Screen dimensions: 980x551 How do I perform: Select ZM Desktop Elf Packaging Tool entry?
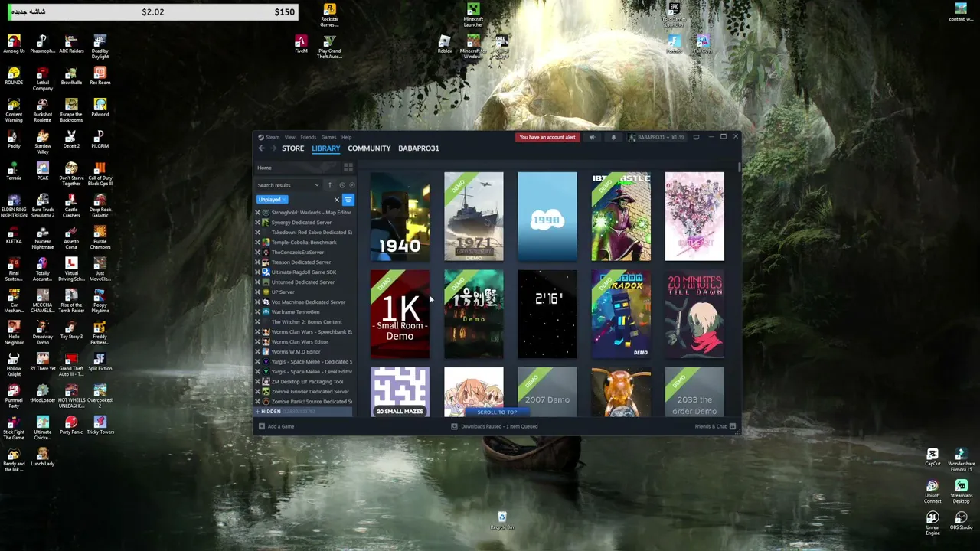[x=304, y=382]
